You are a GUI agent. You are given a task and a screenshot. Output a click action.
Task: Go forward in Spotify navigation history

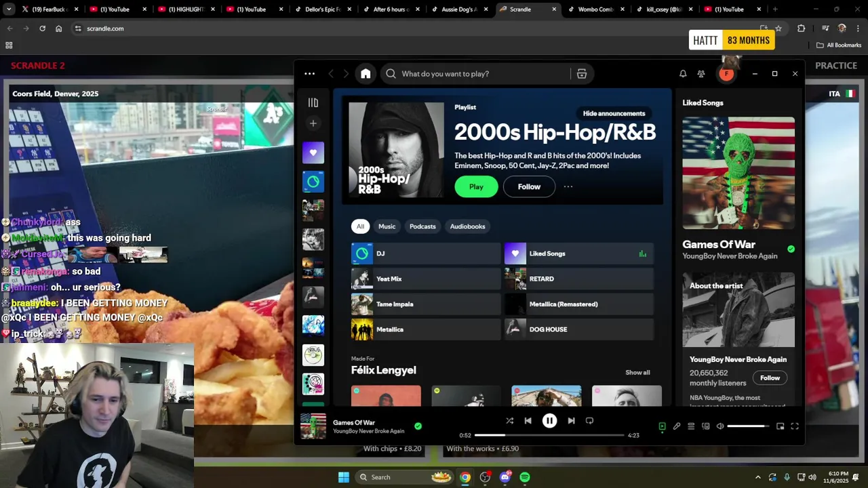tap(346, 74)
